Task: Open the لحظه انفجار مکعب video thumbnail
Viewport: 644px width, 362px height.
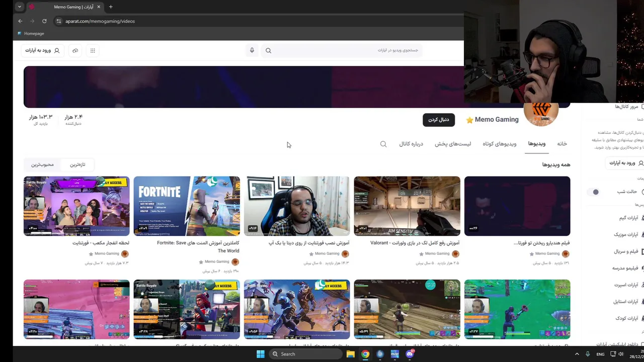Action: tap(76, 206)
